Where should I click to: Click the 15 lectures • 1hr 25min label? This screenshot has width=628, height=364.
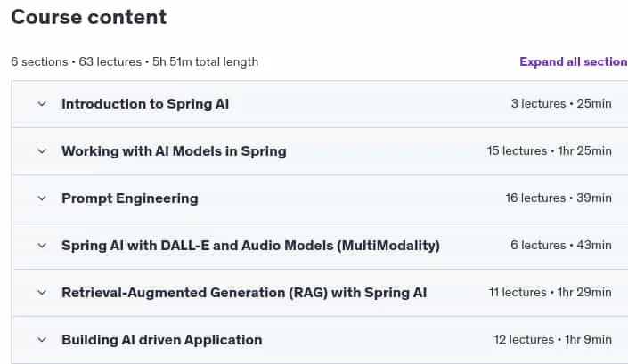click(549, 150)
